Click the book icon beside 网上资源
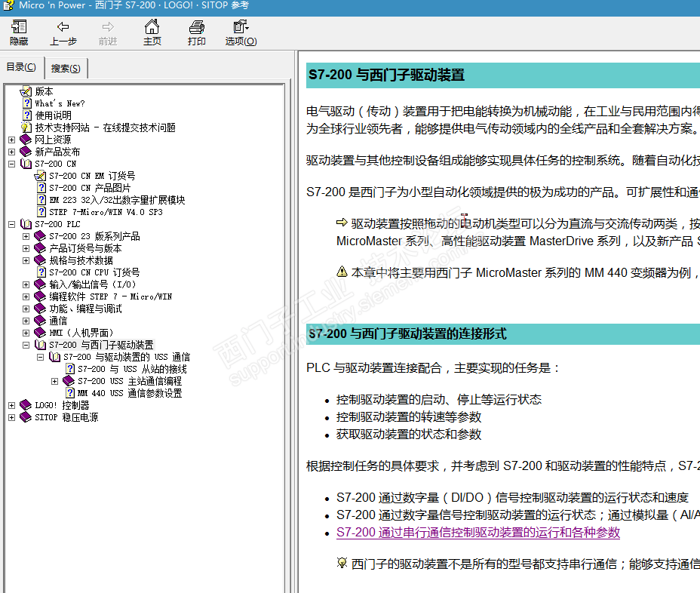 coord(26,140)
